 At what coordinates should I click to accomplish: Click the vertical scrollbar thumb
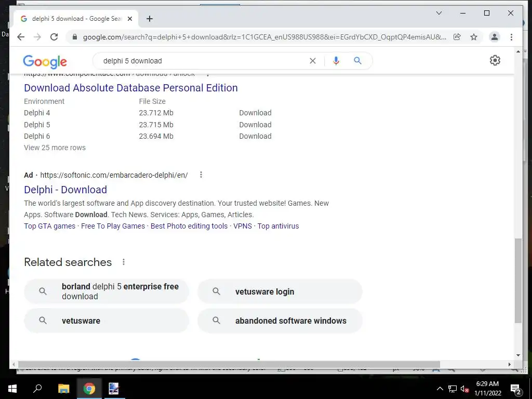pyautogui.click(x=518, y=281)
